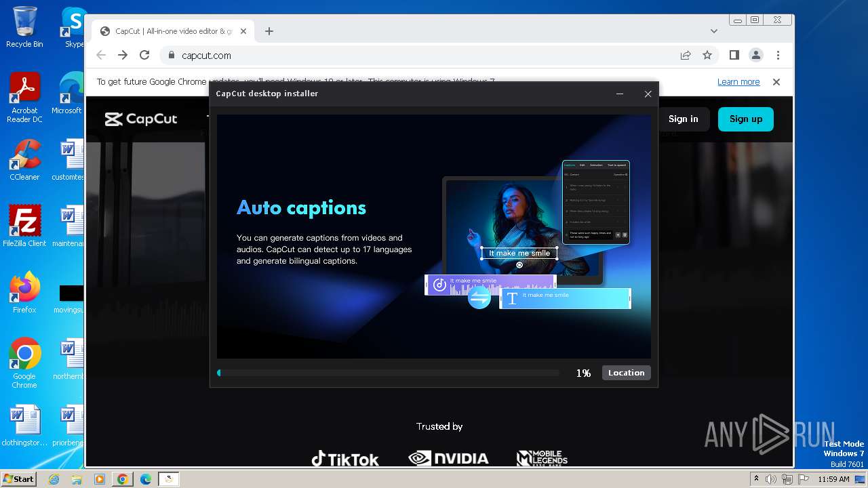Open Chrome three-dot menu
The image size is (868, 488).
coord(778,56)
